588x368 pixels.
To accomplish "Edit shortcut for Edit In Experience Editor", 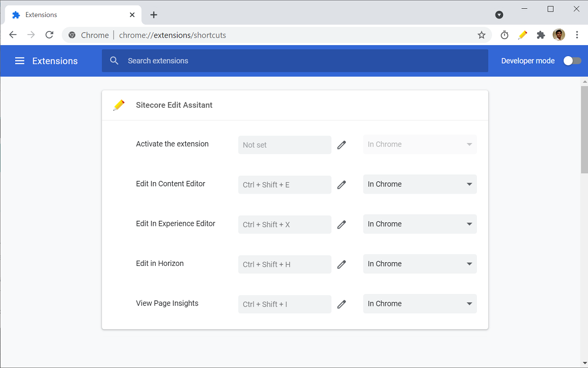I will tap(341, 224).
